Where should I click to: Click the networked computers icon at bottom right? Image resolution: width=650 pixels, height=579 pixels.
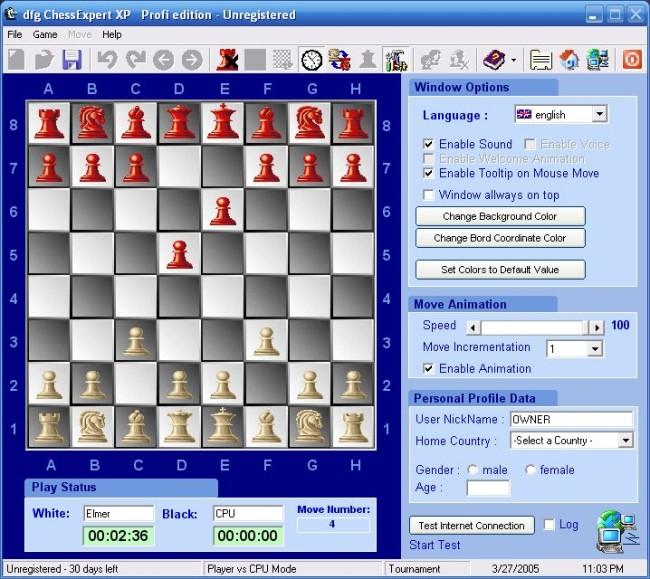pyautogui.click(x=617, y=530)
